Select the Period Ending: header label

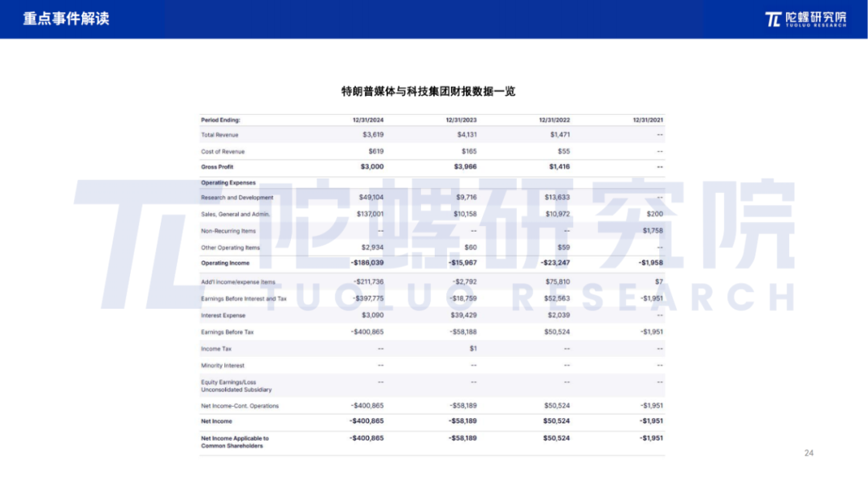point(220,120)
